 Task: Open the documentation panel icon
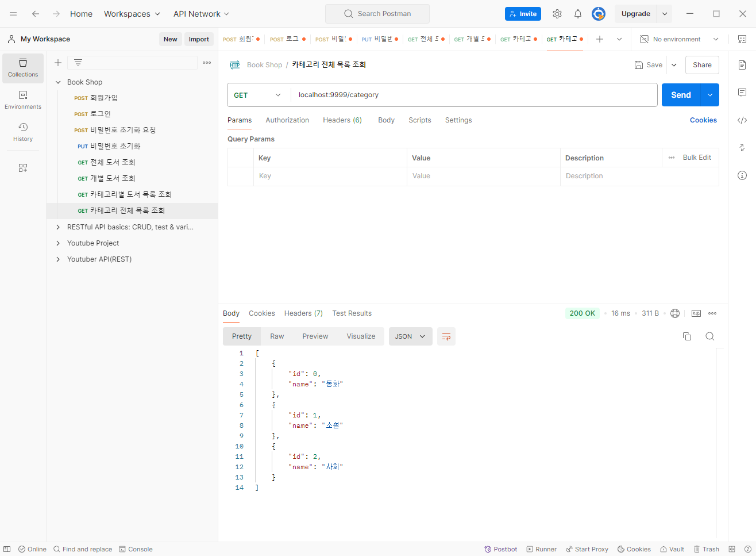coord(742,65)
